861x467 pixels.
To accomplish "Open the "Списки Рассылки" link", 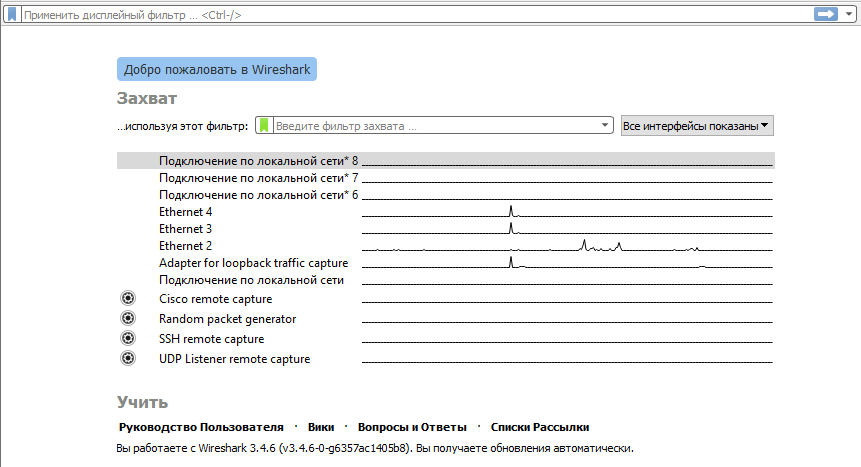I will coord(542,427).
